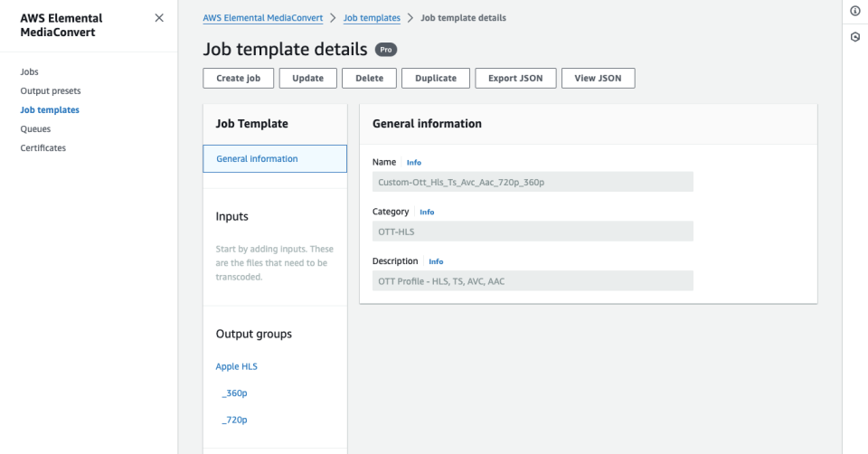Click the Create job button
This screenshot has width=868, height=454.
[x=238, y=79]
